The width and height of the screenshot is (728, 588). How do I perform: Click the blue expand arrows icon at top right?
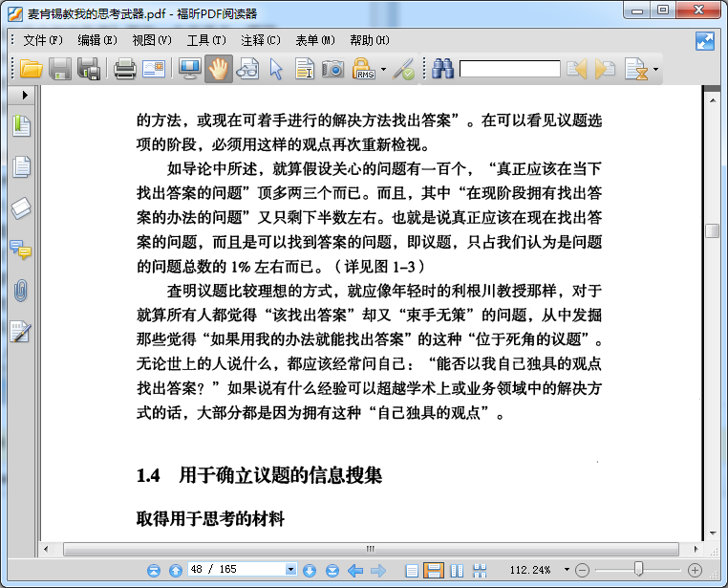(x=705, y=41)
